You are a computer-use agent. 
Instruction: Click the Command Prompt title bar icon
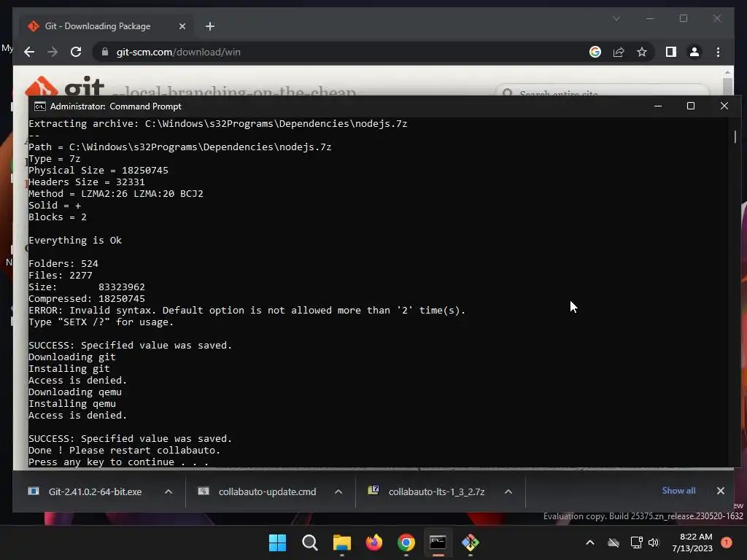click(x=40, y=106)
